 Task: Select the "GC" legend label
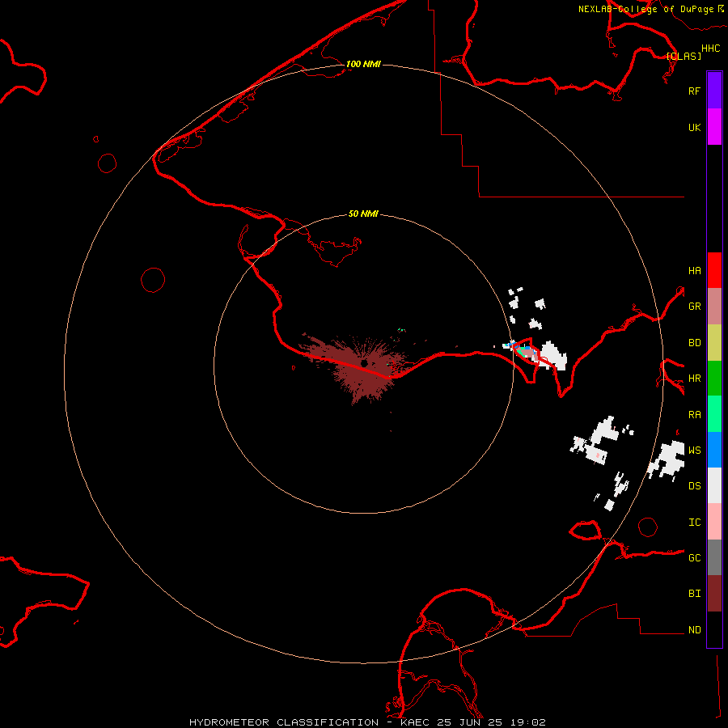[694, 558]
